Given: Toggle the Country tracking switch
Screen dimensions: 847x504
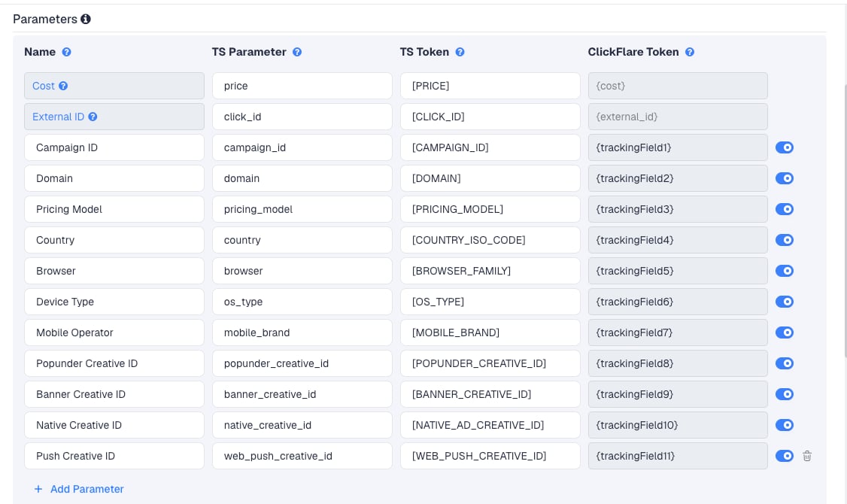Looking at the screenshot, I should point(785,240).
